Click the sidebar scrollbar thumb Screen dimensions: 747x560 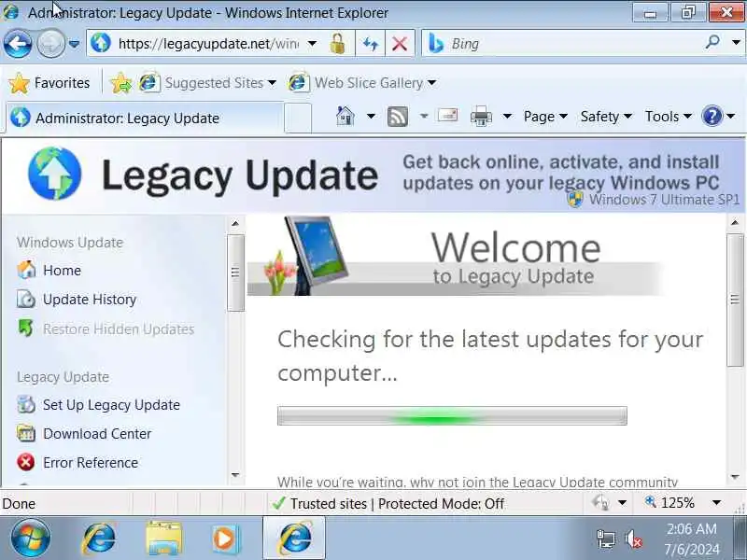[x=235, y=273]
